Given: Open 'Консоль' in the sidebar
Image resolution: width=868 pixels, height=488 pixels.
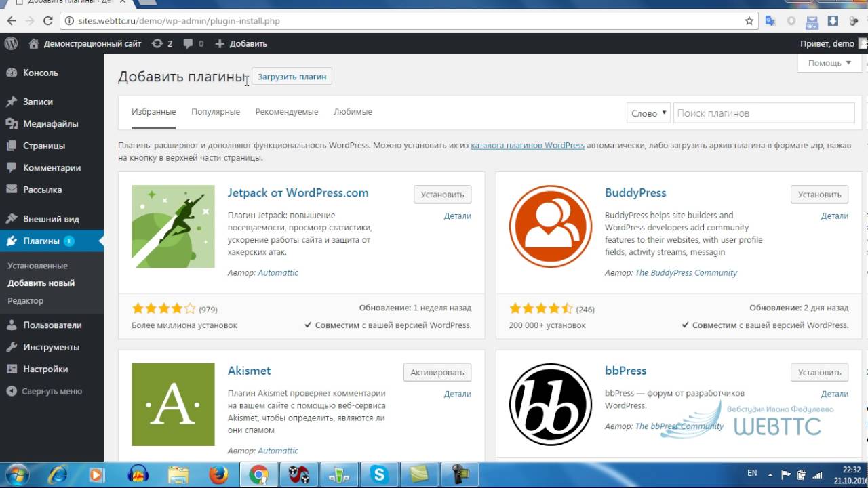Looking at the screenshot, I should click(52, 73).
